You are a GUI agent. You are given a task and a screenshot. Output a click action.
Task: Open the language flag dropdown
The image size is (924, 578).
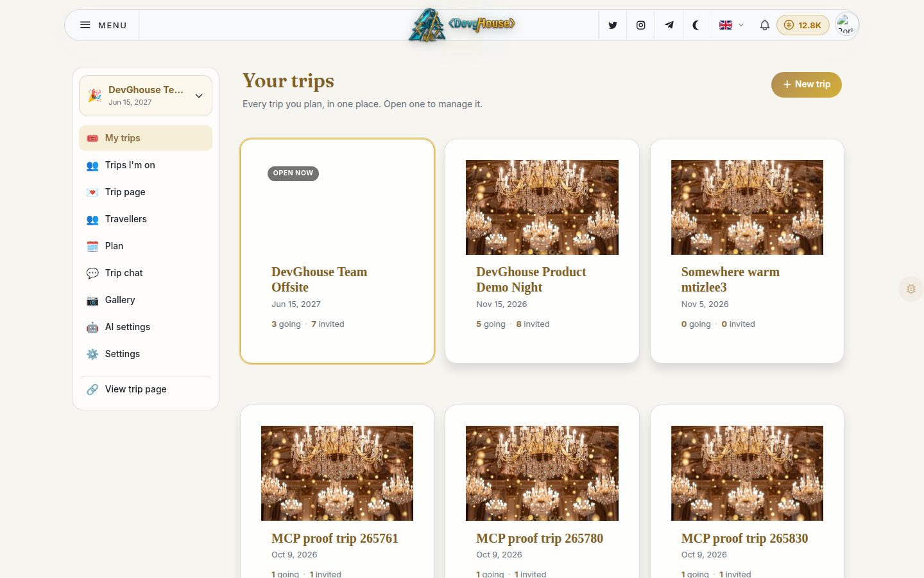tap(732, 25)
